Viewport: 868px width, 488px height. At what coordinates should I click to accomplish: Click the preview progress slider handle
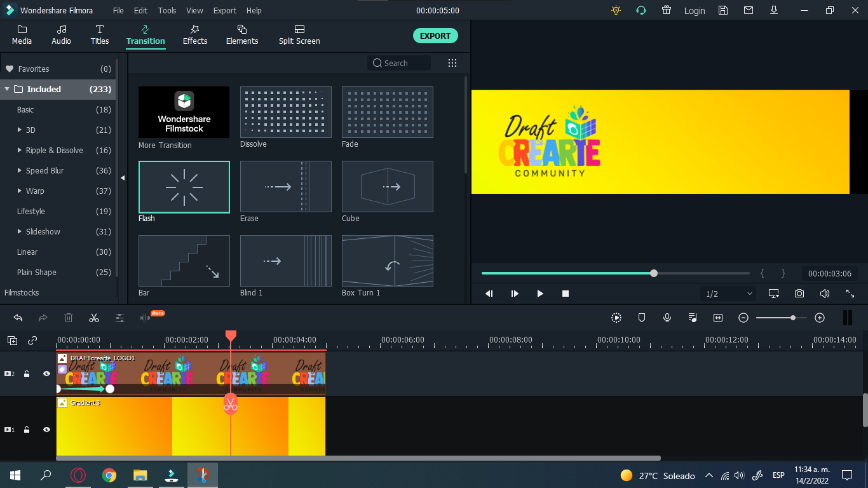(654, 273)
